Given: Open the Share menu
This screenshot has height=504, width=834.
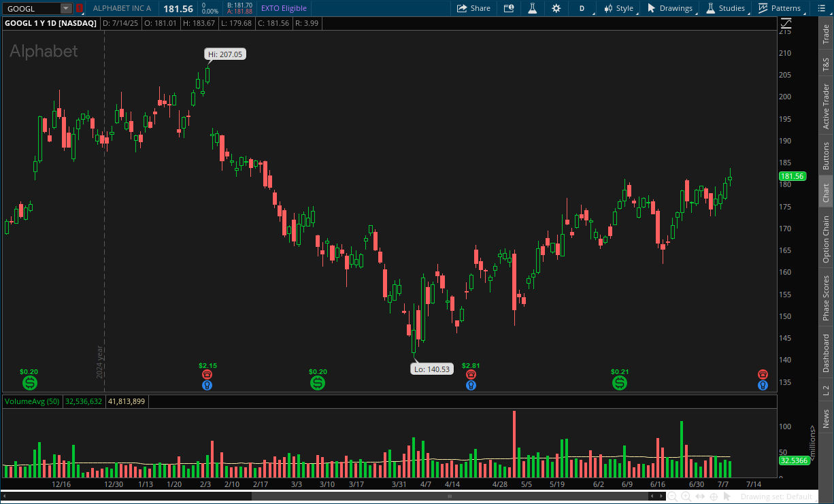Looking at the screenshot, I should (473, 8).
